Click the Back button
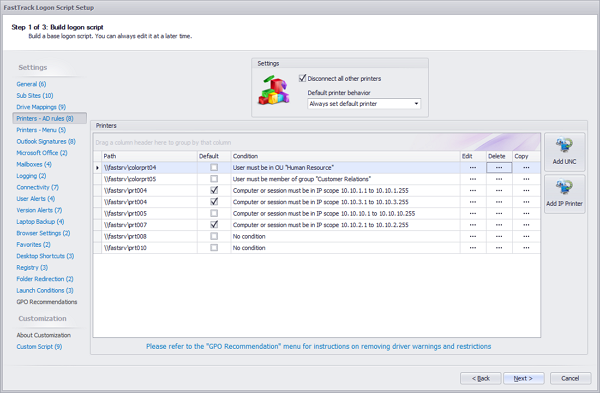The width and height of the screenshot is (600, 393). pyautogui.click(x=481, y=378)
